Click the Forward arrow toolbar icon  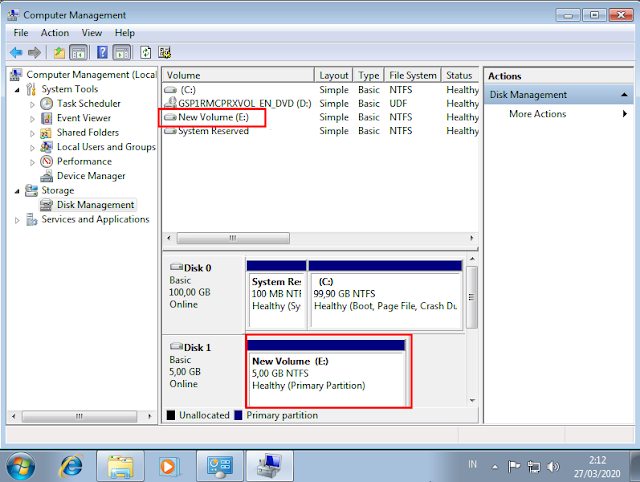coord(34,53)
